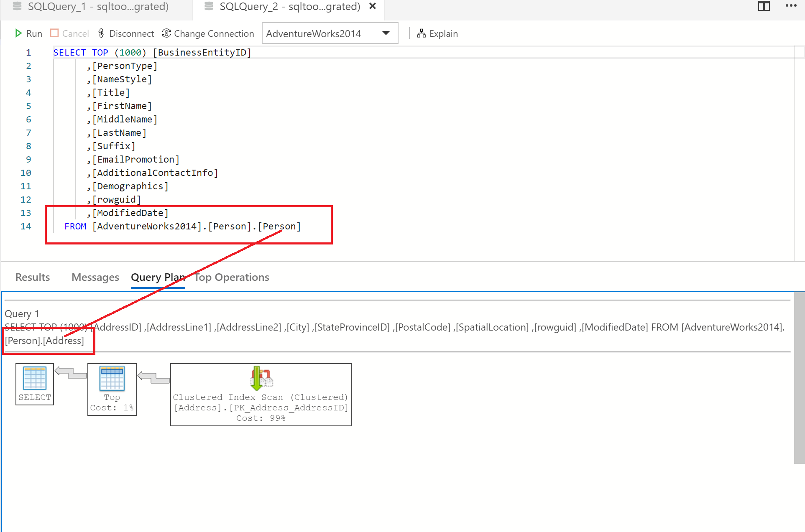This screenshot has height=532, width=805.
Task: Click the Cost: 1% label under Top
Action: click(112, 407)
